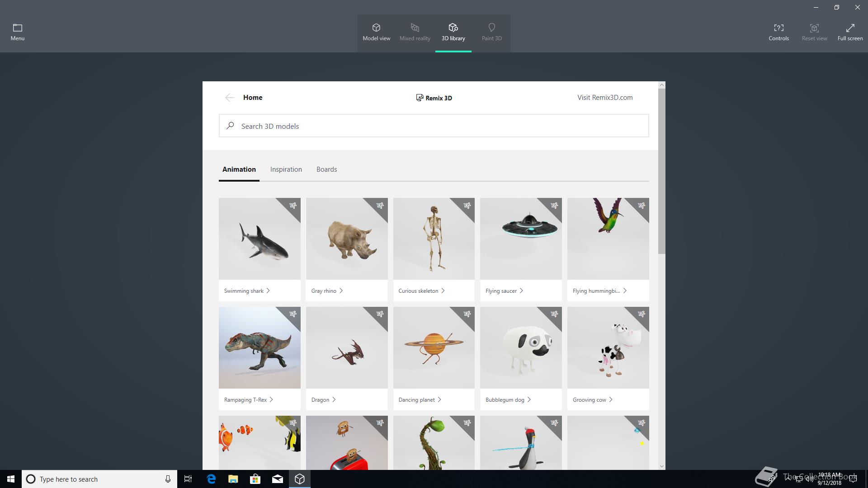This screenshot has width=868, height=488.
Task: Switch to Model view
Action: pyautogui.click(x=376, y=33)
